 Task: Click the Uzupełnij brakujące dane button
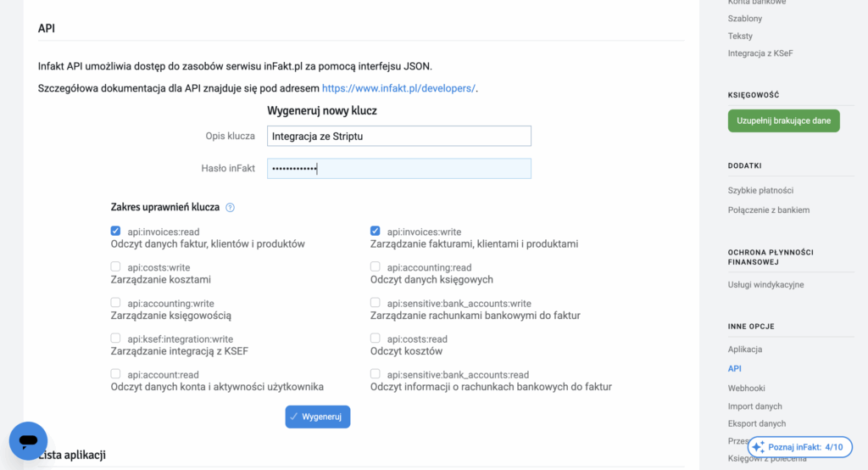[783, 121]
